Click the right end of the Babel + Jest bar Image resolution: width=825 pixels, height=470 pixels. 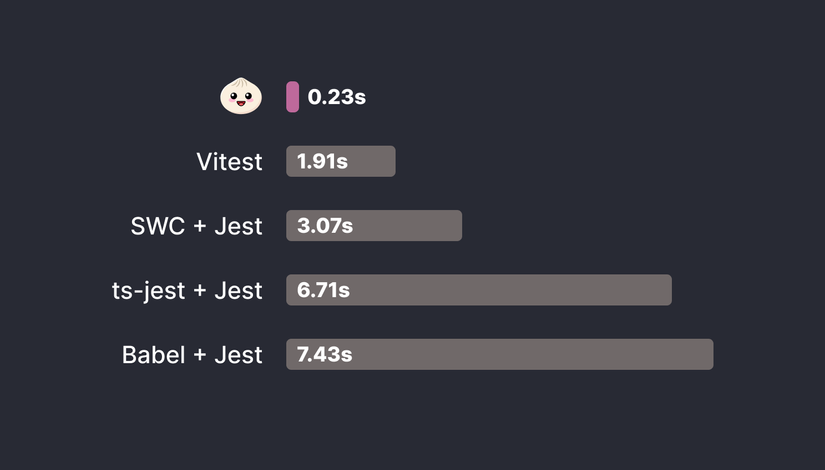[708, 354]
